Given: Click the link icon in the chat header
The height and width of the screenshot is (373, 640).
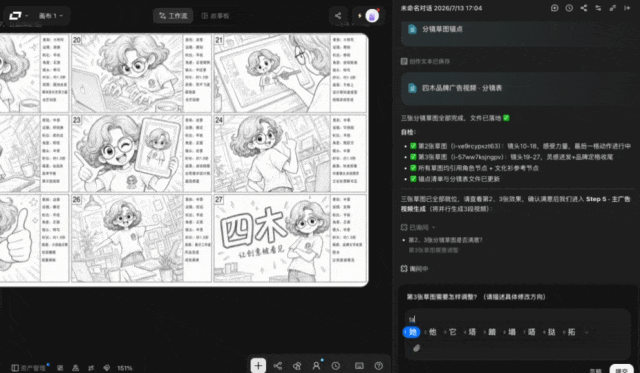Looking at the screenshot, I should [613, 8].
